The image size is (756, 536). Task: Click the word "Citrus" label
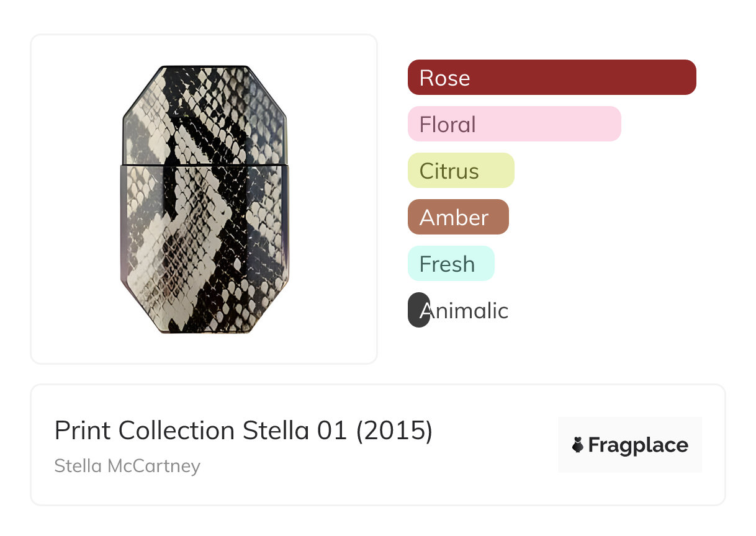pyautogui.click(x=449, y=171)
